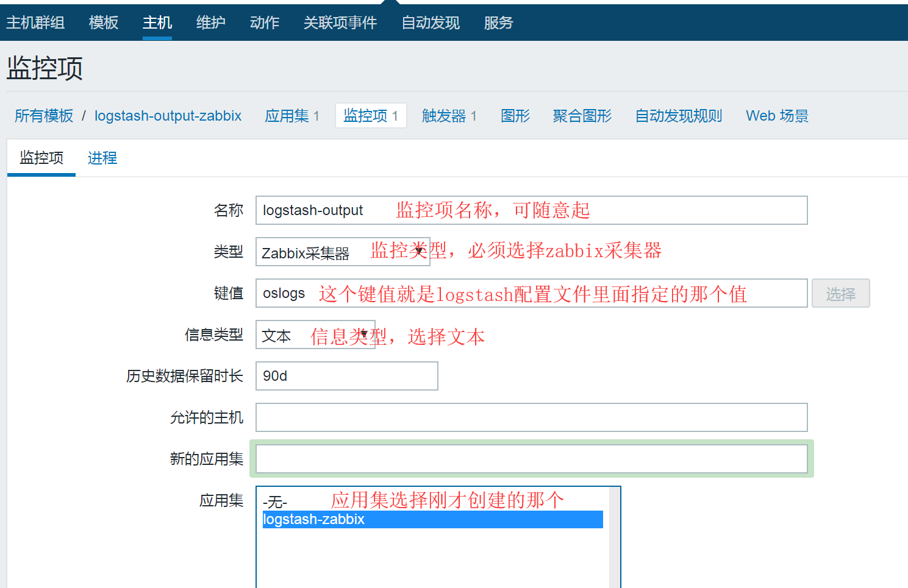Click the 名称 input field
908x588 pixels.
[532, 210]
